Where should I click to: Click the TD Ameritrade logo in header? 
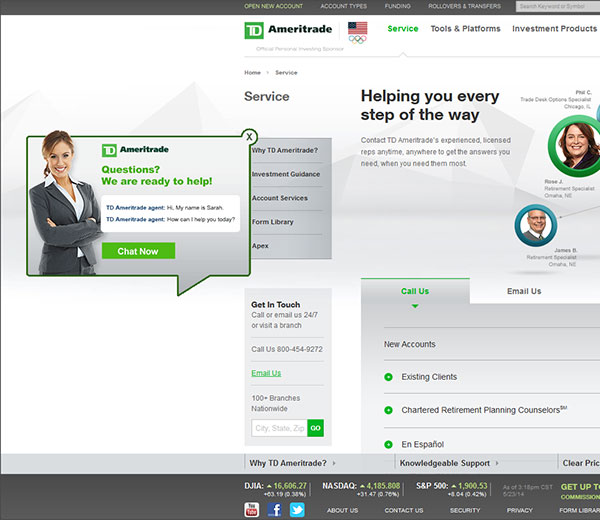point(288,30)
